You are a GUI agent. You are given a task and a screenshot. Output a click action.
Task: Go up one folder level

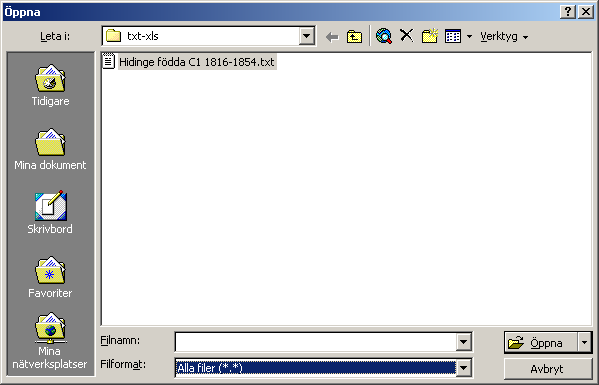point(354,37)
